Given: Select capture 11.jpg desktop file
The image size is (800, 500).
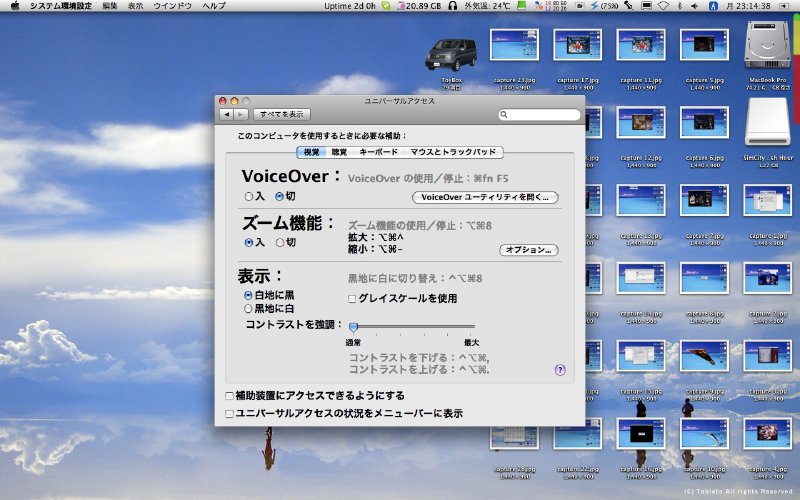Looking at the screenshot, I should point(641,45).
